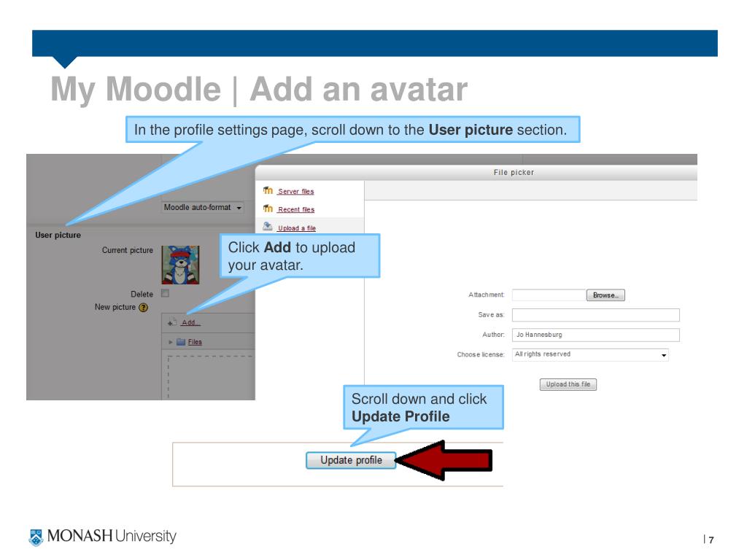Click the Upload this file button

[568, 384]
